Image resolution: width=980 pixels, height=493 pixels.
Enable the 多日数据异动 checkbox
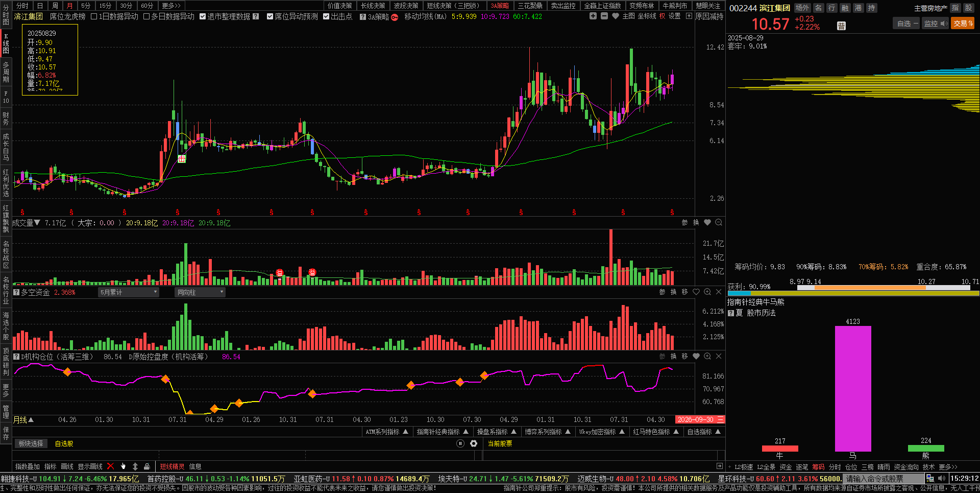pyautogui.click(x=146, y=16)
